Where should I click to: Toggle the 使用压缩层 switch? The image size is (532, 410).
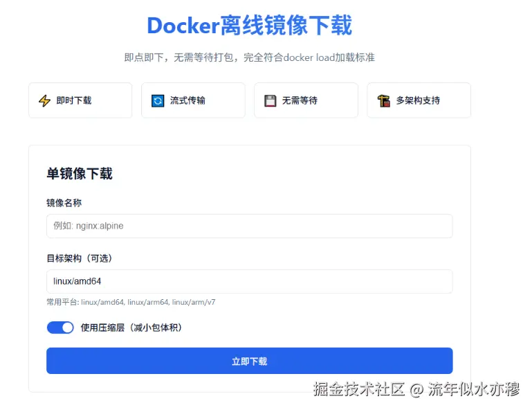60,328
